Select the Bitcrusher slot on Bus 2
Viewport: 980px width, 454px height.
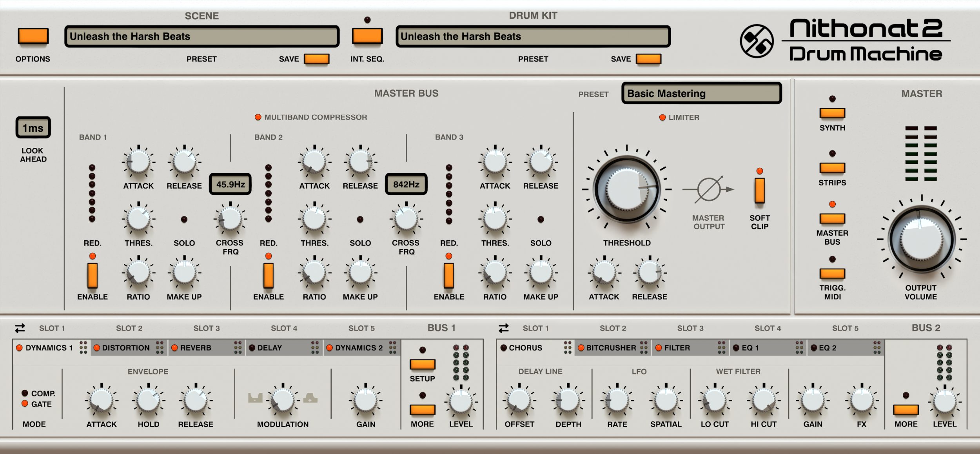pyautogui.click(x=607, y=348)
